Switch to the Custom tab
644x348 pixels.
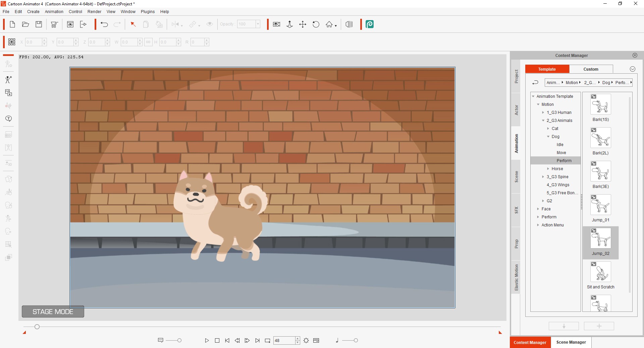[591, 69]
